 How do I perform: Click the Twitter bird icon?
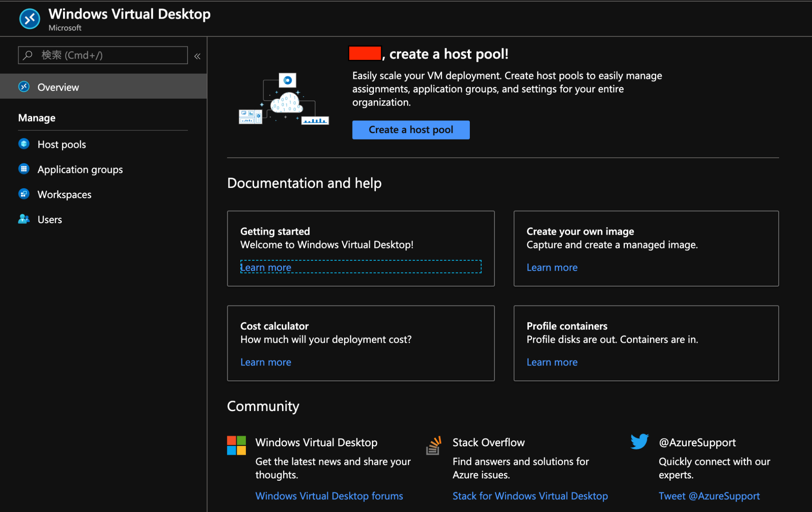click(x=639, y=441)
